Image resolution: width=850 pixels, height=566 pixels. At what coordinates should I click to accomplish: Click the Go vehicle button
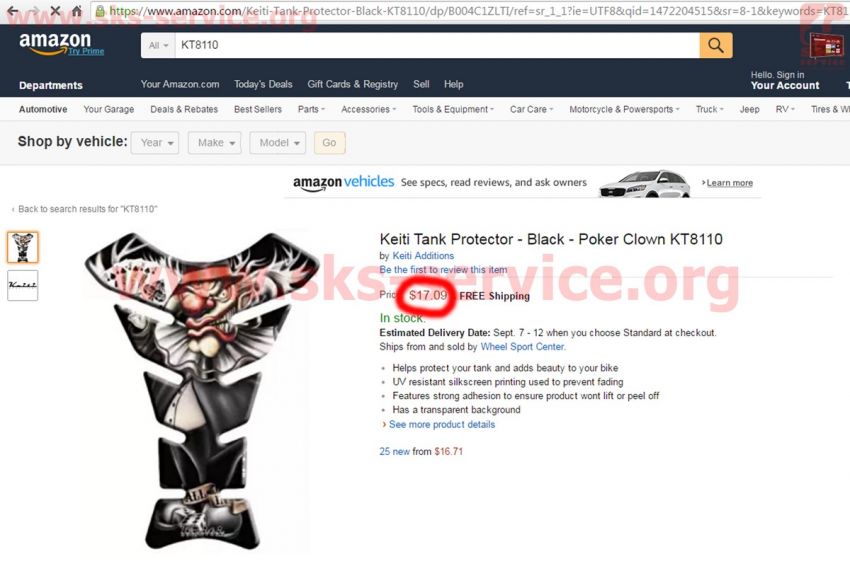click(329, 143)
